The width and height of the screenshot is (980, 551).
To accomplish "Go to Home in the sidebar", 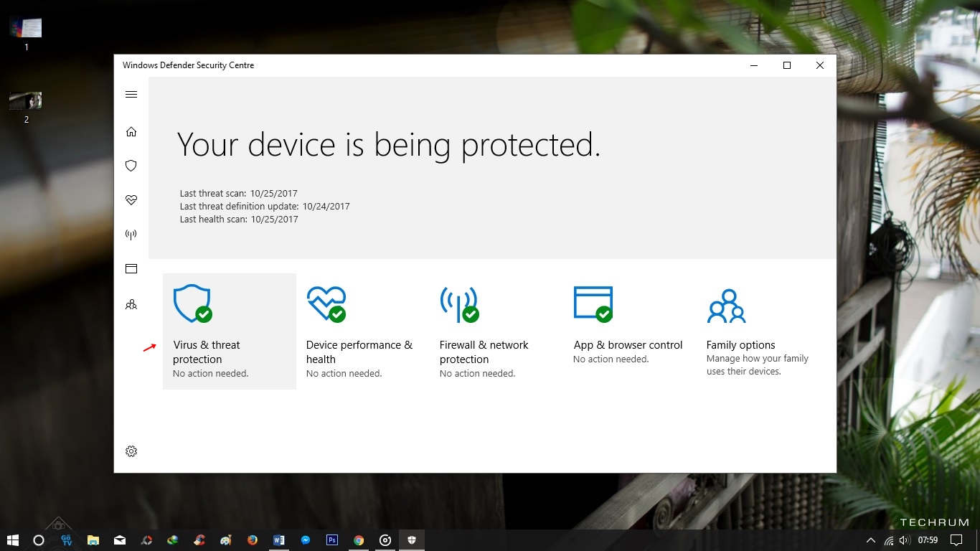I will point(131,132).
